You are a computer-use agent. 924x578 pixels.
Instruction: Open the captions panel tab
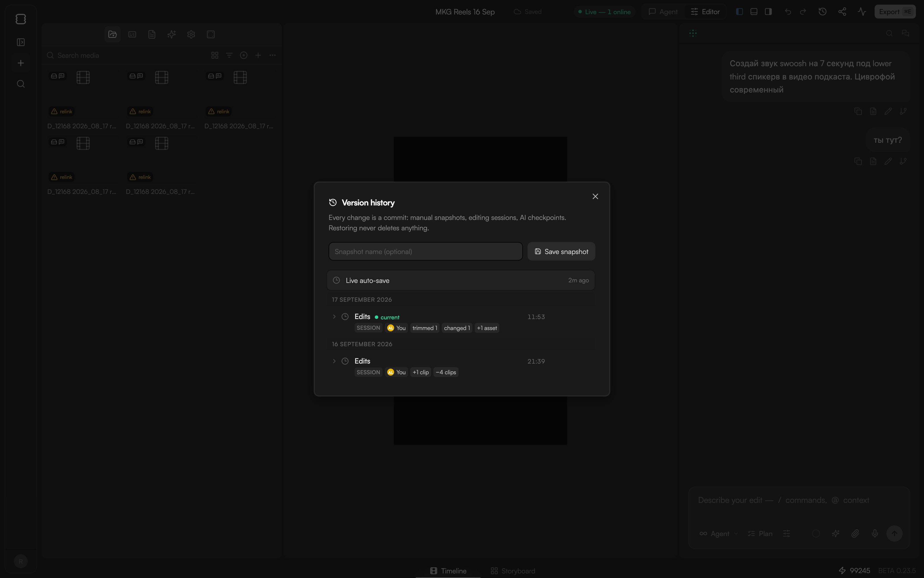coord(132,34)
